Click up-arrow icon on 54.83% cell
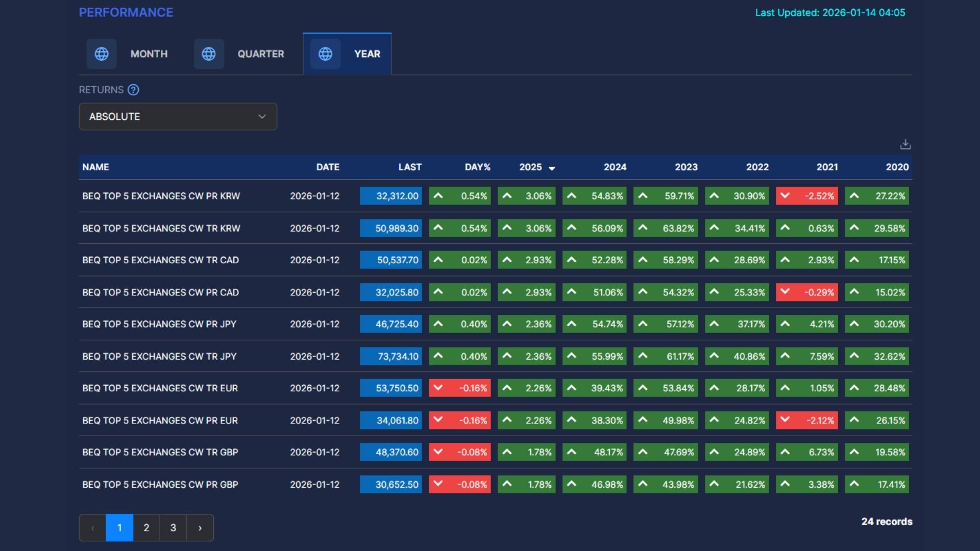This screenshot has width=980, height=551. [x=572, y=195]
